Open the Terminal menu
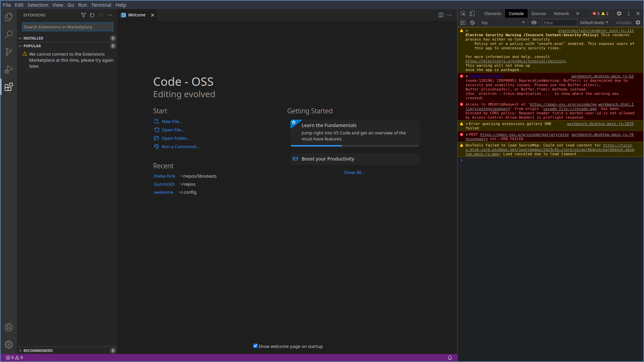 tap(101, 5)
